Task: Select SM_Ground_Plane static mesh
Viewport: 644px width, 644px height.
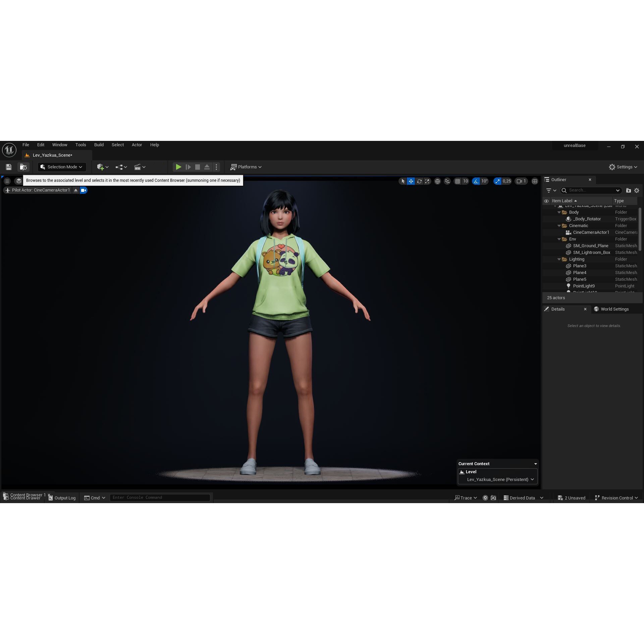Action: [590, 246]
